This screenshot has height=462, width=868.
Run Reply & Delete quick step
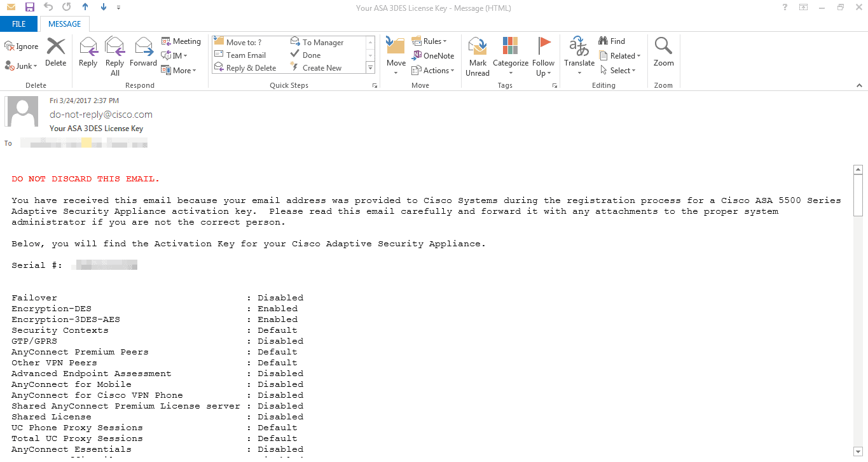[250, 67]
